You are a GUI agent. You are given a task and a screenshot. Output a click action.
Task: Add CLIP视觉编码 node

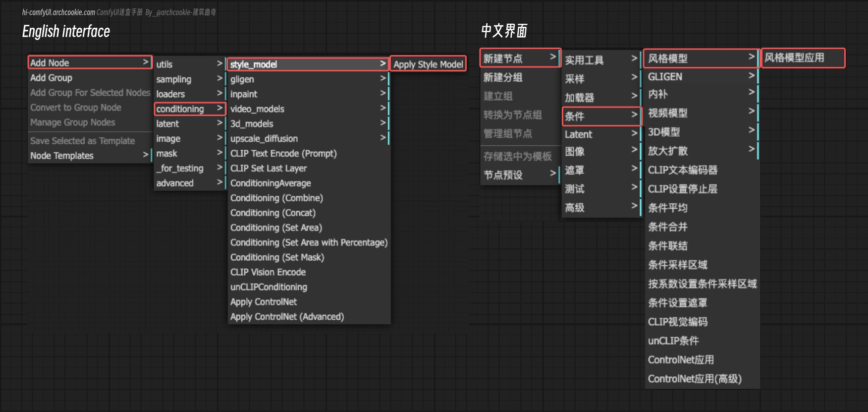click(x=701, y=322)
